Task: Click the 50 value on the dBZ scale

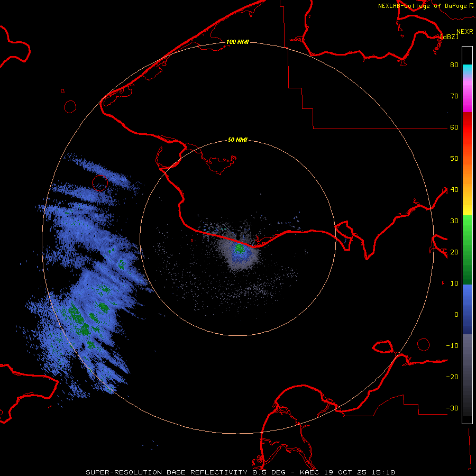Action: [x=454, y=159]
